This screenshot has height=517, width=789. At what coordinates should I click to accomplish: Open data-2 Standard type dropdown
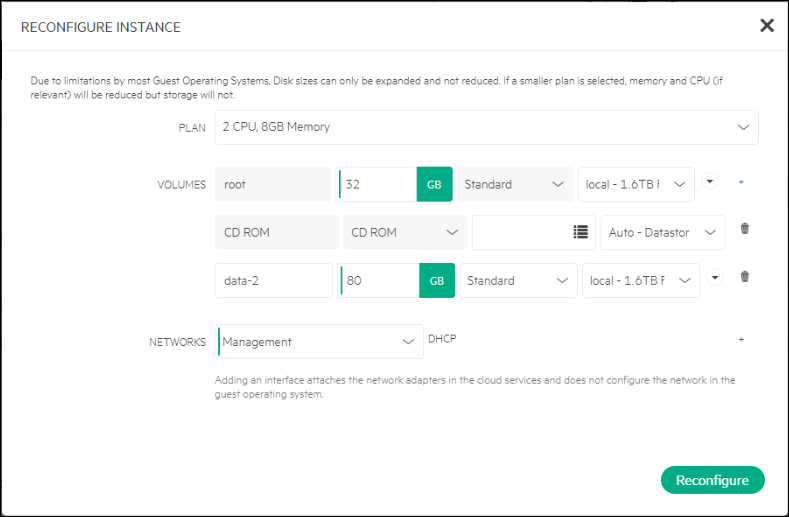(518, 280)
